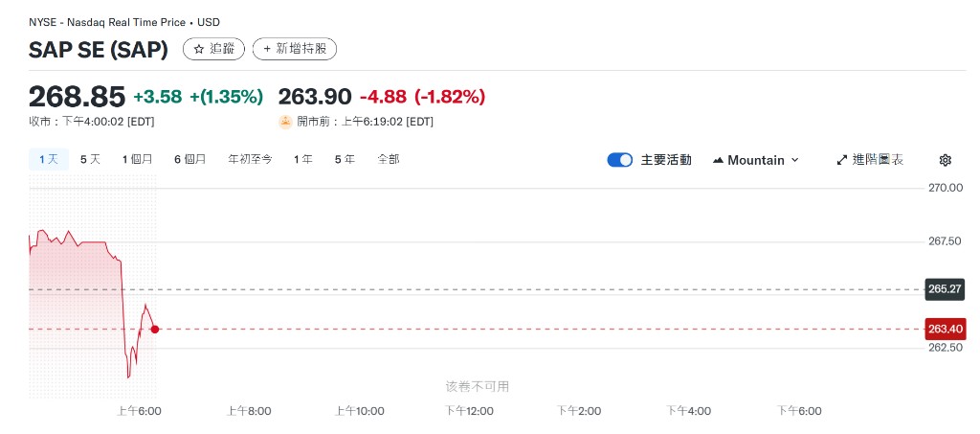The width and height of the screenshot is (980, 434).
Task: Click the 263.40 red price label
Action: coord(945,329)
